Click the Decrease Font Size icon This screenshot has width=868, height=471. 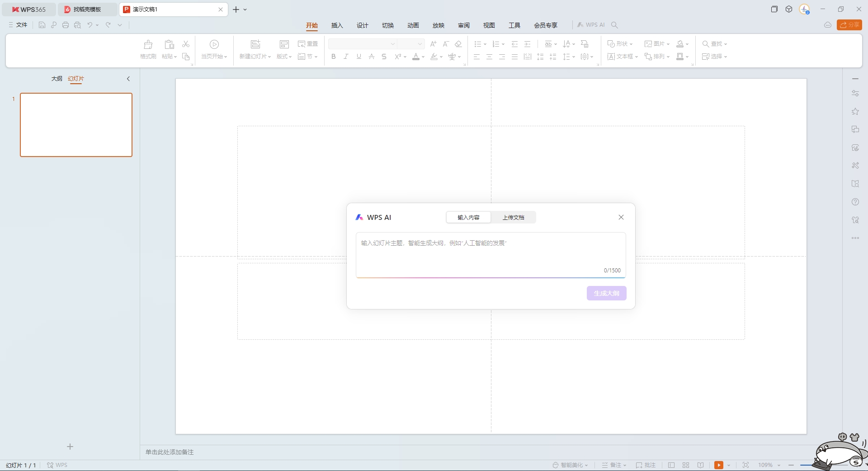446,44
